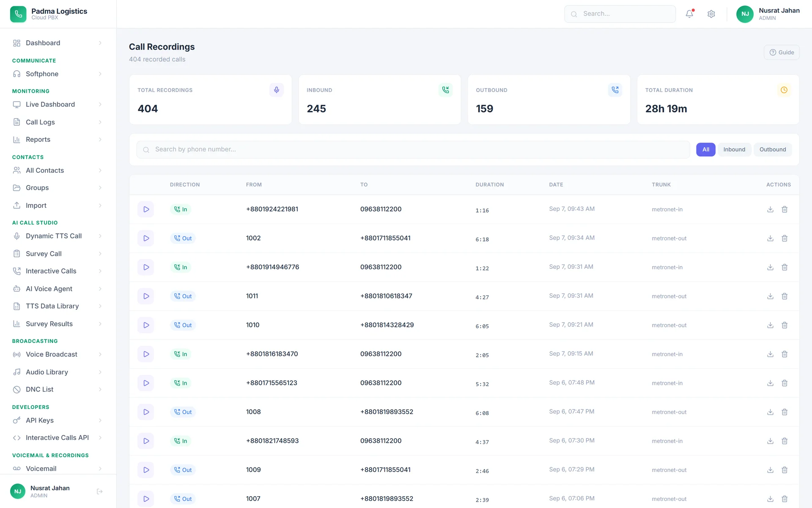Delete the recording from +8801924221981
The width and height of the screenshot is (812, 508).
(x=785, y=209)
